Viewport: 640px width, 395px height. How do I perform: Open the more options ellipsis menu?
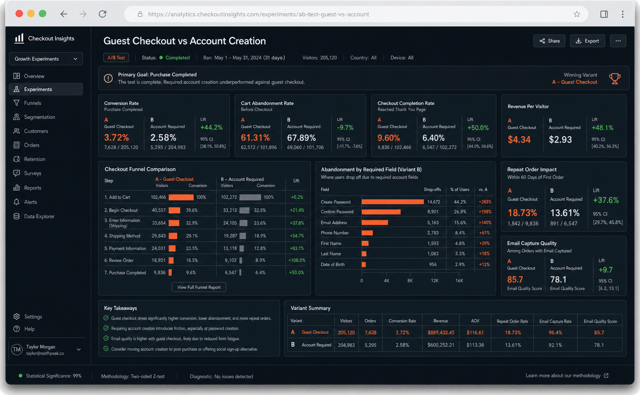click(x=618, y=41)
